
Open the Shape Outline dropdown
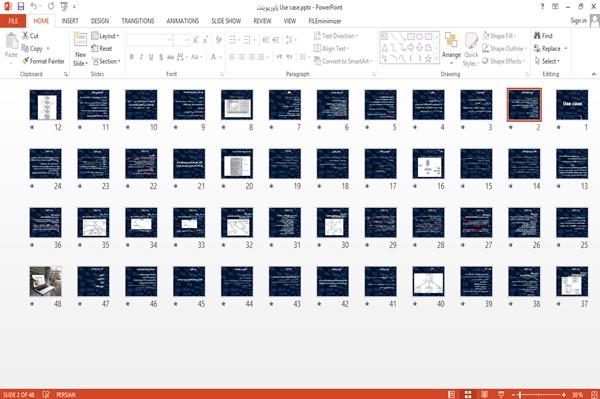(505, 48)
